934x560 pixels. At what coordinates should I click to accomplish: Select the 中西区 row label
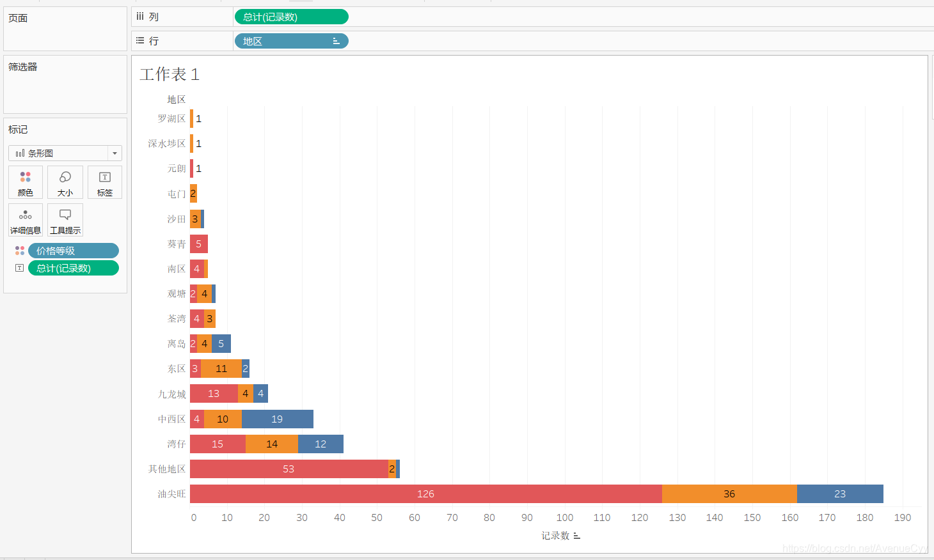[x=171, y=419]
